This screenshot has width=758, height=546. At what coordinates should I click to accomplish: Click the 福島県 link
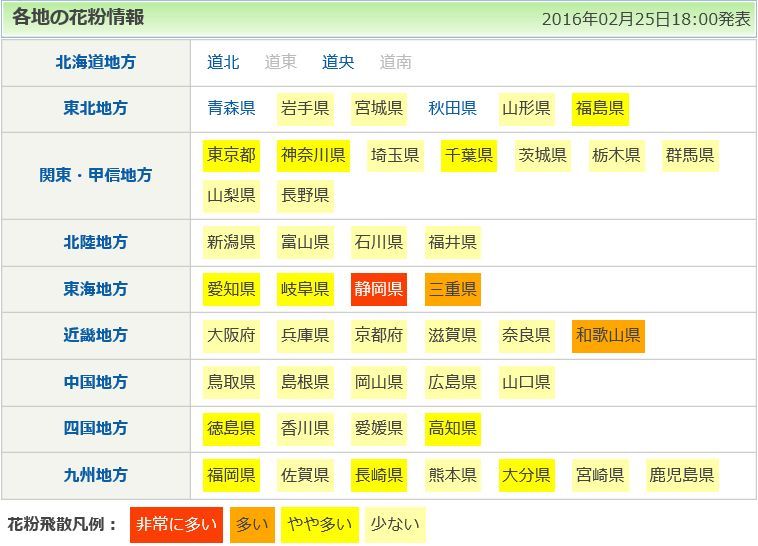[600, 108]
